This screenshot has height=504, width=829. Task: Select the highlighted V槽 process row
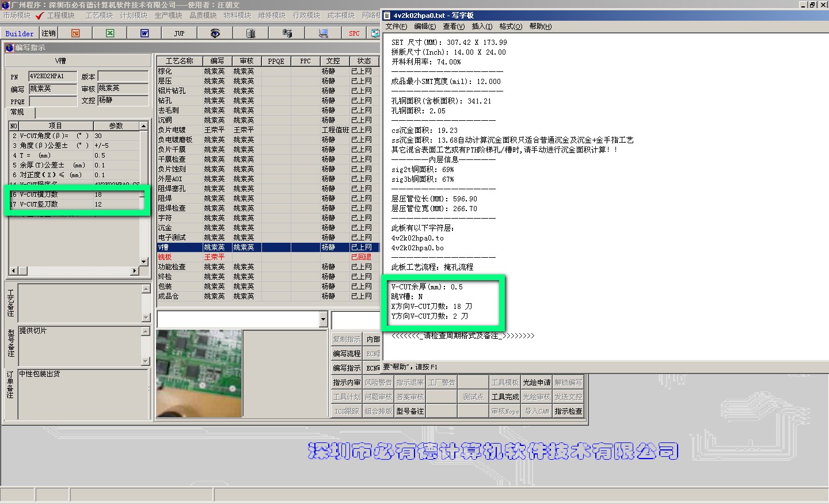(268, 247)
